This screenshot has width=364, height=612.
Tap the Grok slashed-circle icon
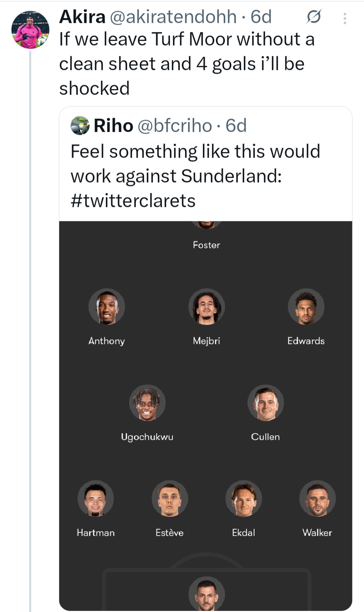[x=314, y=17]
